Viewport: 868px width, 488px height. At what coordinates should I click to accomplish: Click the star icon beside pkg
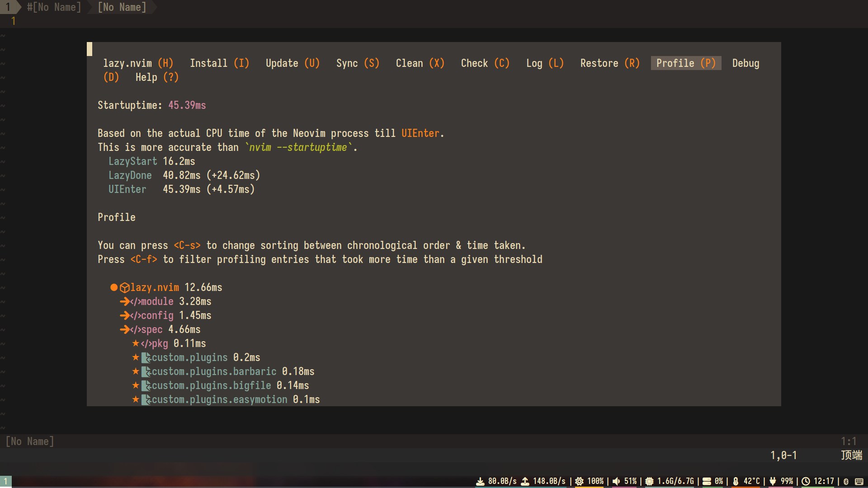(136, 343)
